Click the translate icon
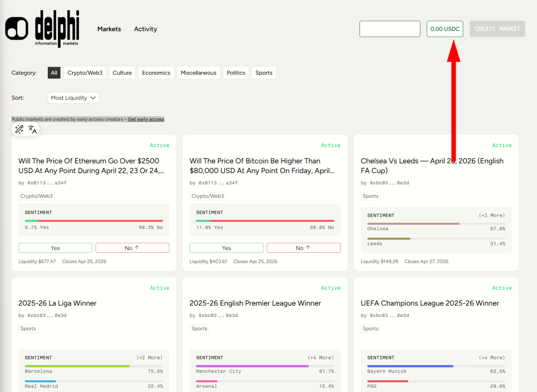This screenshot has height=392, width=537. [x=33, y=130]
